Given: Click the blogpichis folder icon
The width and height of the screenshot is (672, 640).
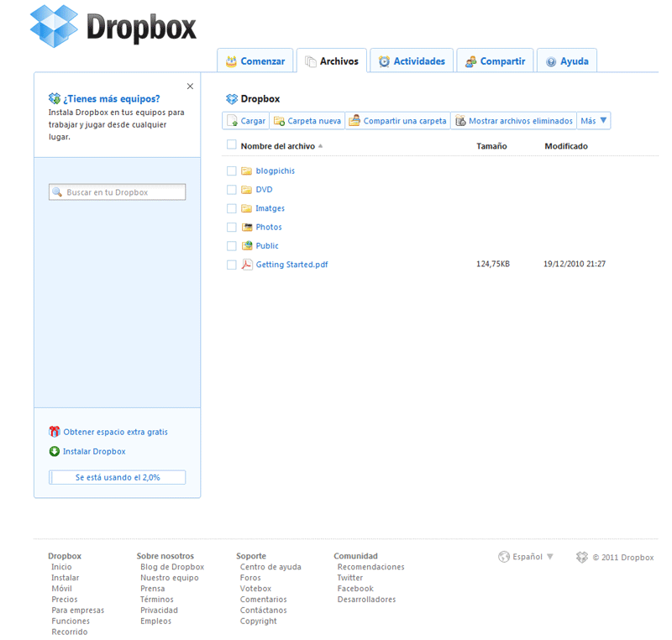Looking at the screenshot, I should click(246, 171).
